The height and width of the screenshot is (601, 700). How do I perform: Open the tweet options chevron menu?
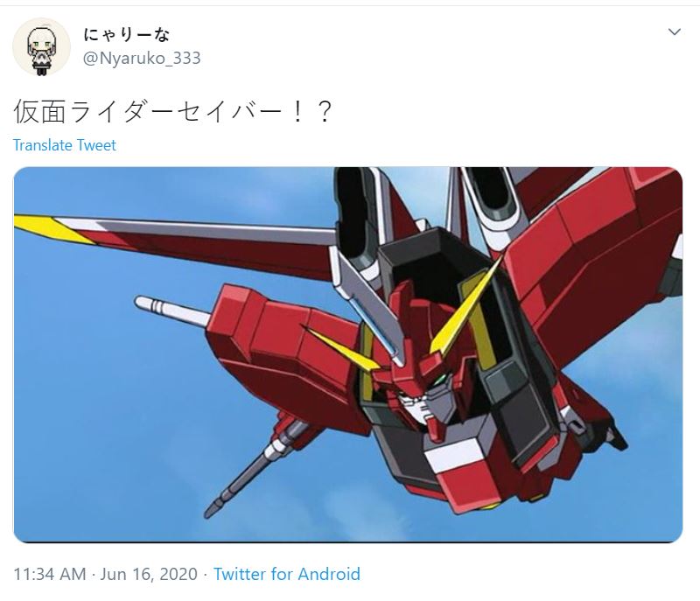(x=674, y=31)
